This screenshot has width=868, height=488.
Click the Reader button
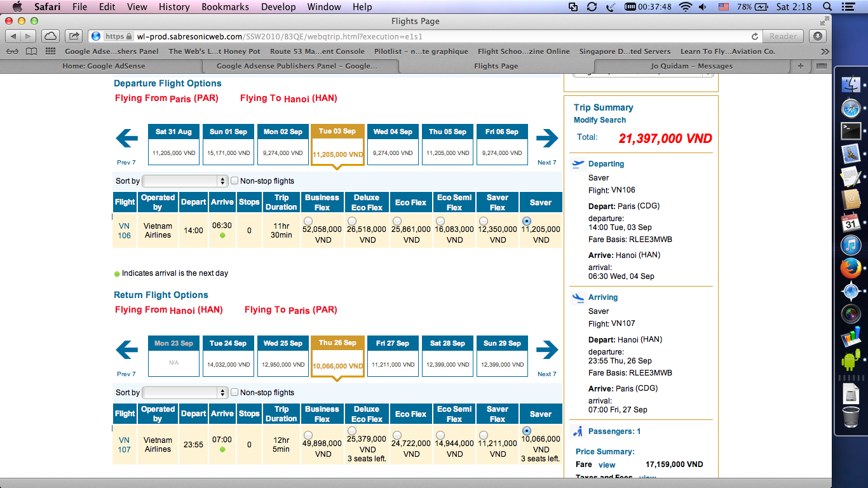click(x=783, y=36)
